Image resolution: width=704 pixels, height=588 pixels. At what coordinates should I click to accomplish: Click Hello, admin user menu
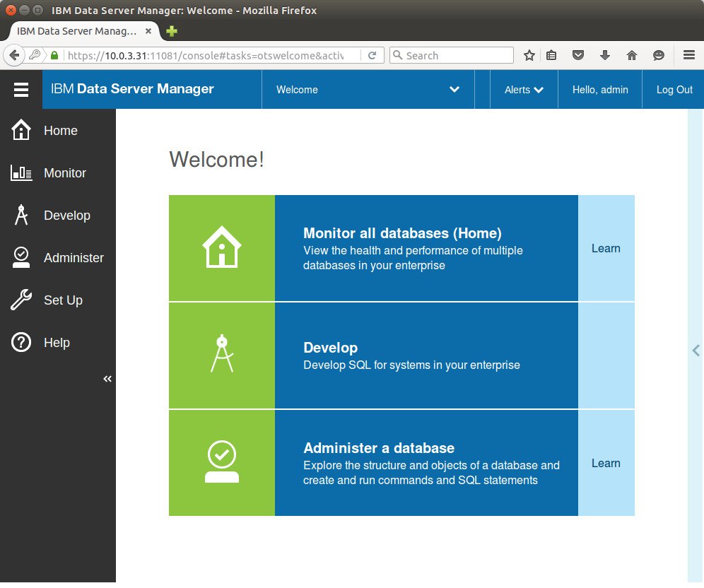[600, 89]
